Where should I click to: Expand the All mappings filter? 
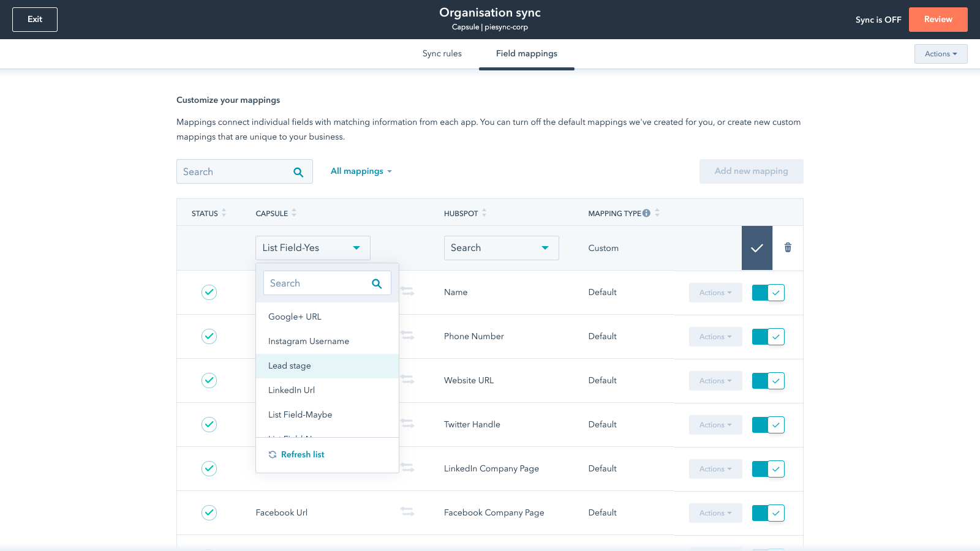click(x=361, y=171)
